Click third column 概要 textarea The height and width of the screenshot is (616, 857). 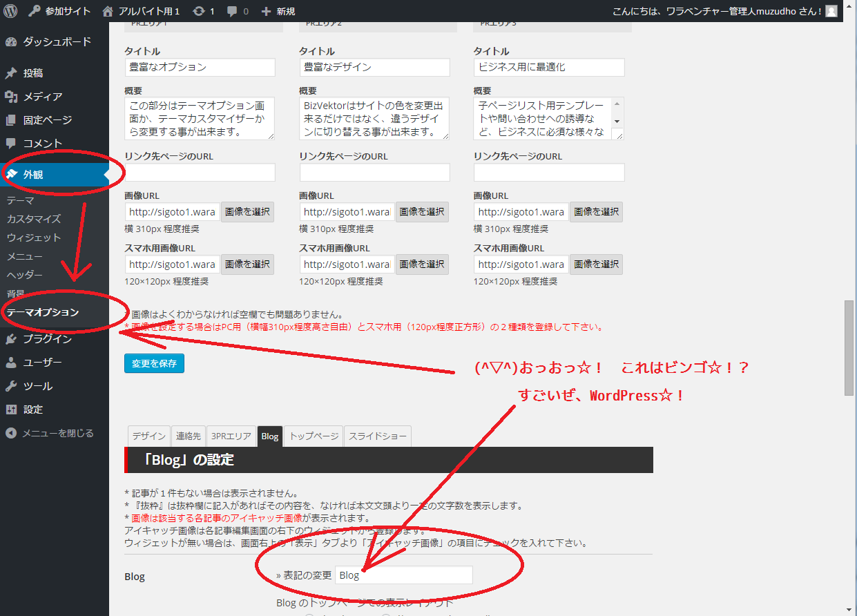[x=550, y=119]
